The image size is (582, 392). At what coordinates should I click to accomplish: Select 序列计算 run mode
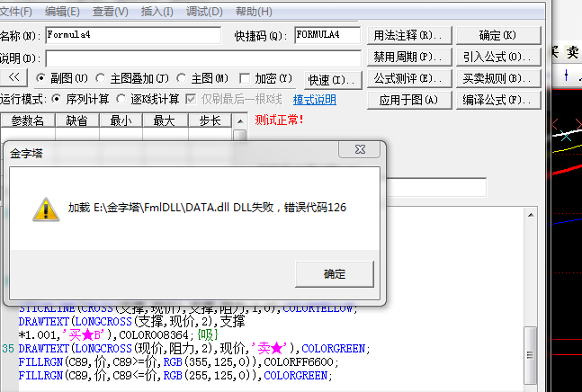(x=56, y=99)
